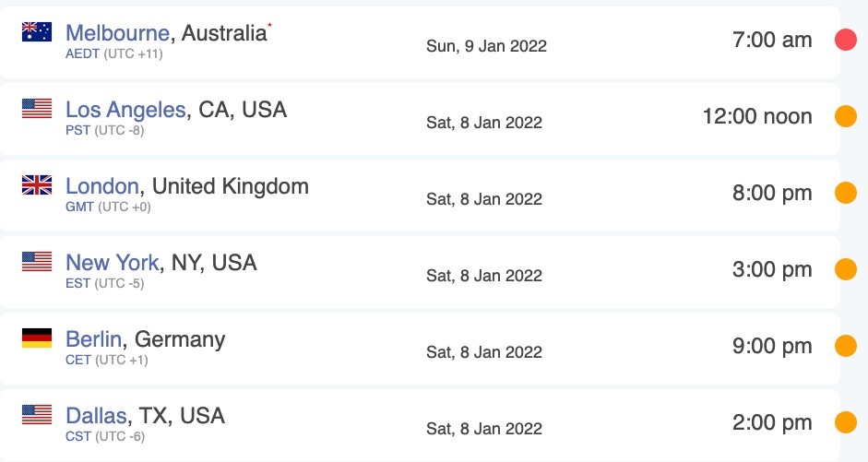
Task: Open the Melbourne city link
Action: 117,33
